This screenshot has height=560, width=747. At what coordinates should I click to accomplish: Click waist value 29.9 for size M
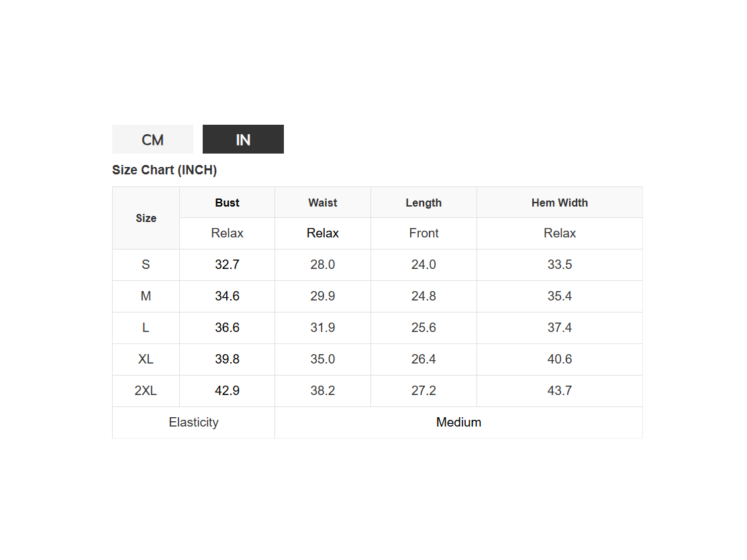(x=323, y=296)
